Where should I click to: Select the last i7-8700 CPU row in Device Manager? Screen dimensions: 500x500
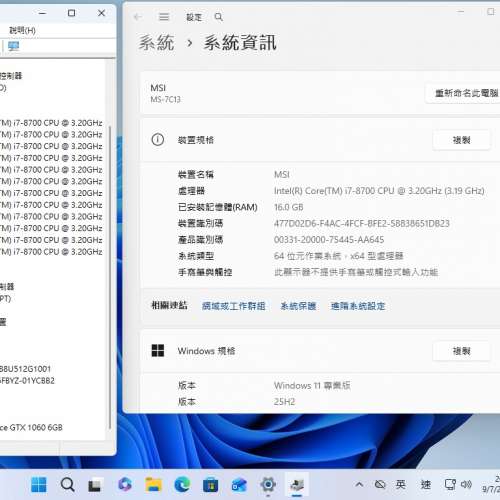click(x=51, y=252)
